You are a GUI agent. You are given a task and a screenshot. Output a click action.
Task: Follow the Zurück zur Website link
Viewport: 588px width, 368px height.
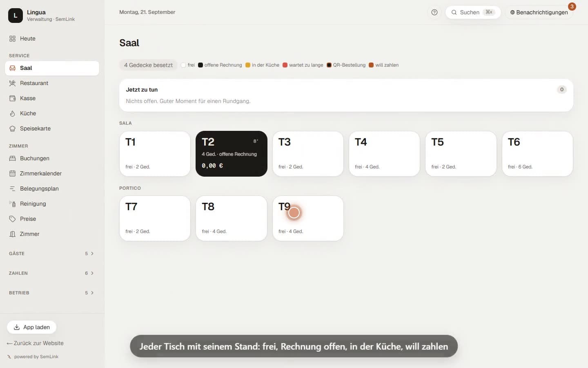(35, 343)
